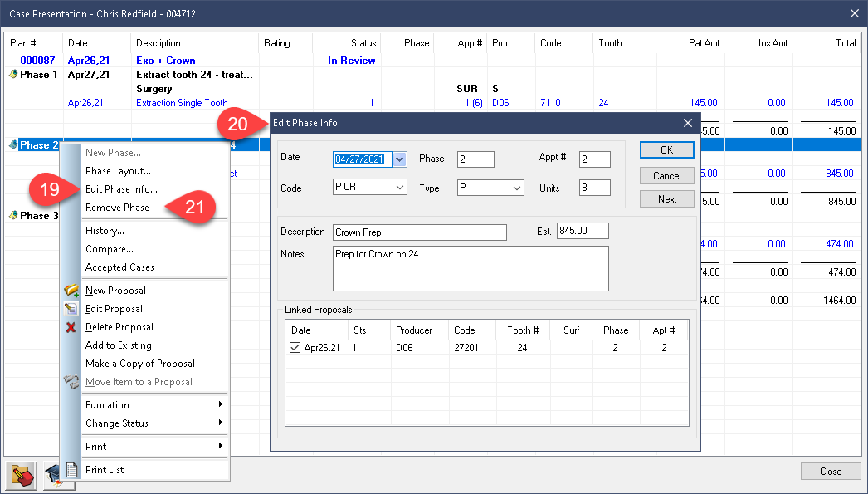Click the Phase number input field

[x=475, y=159]
